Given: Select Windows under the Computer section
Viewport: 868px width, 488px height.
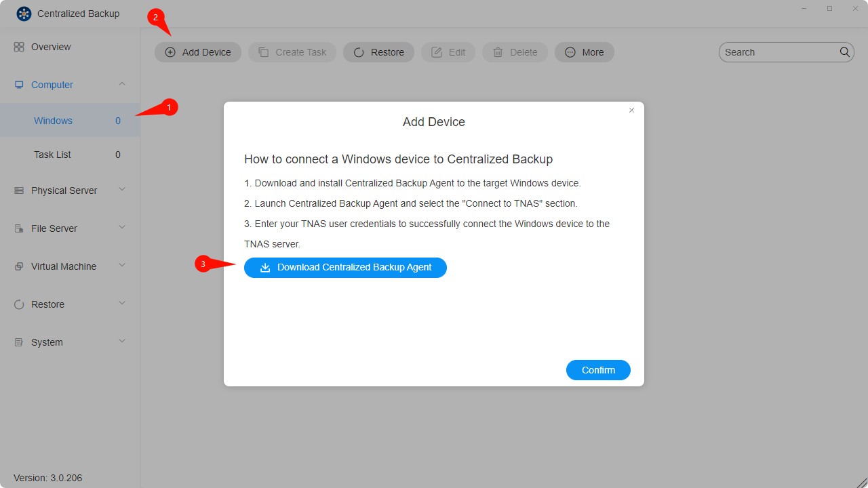Looking at the screenshot, I should coord(53,120).
